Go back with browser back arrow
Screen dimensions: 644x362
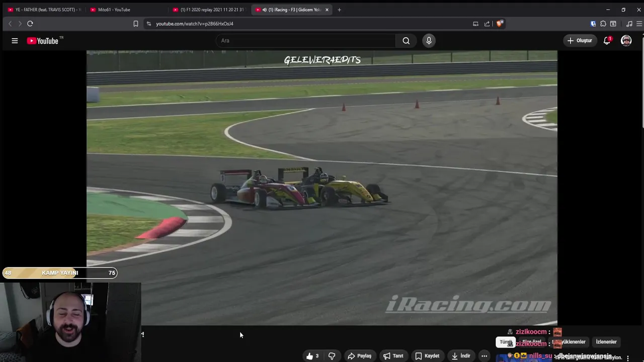[10, 24]
